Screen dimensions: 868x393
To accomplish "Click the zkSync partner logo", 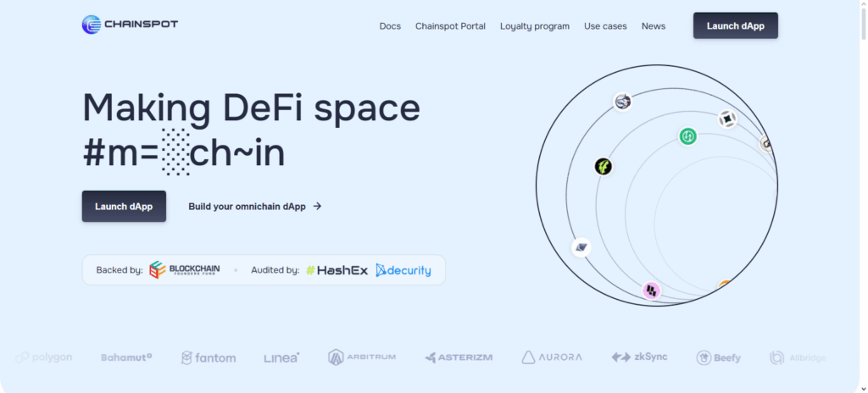I will coord(639,357).
